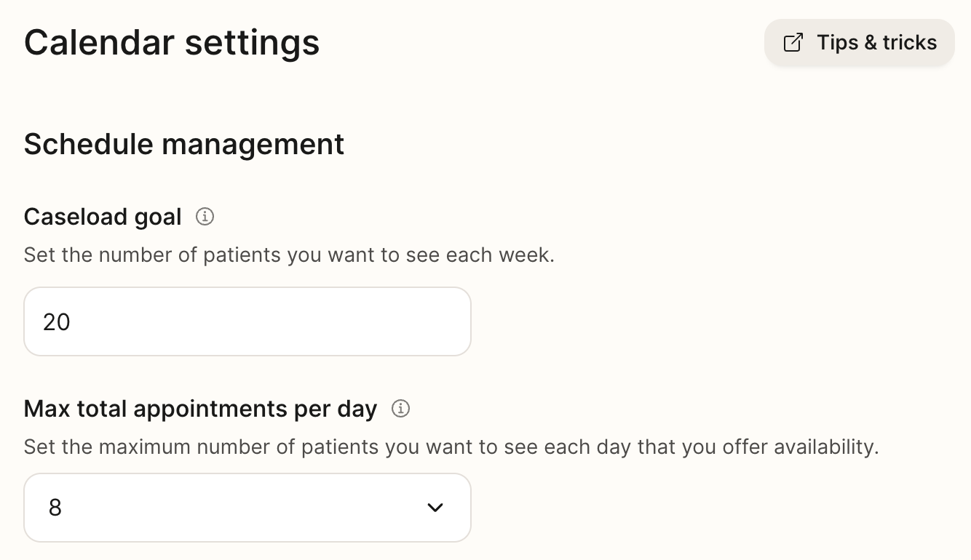The width and height of the screenshot is (971, 560).
Task: Select the value 8 shown in the dropdown
Action: [55, 508]
